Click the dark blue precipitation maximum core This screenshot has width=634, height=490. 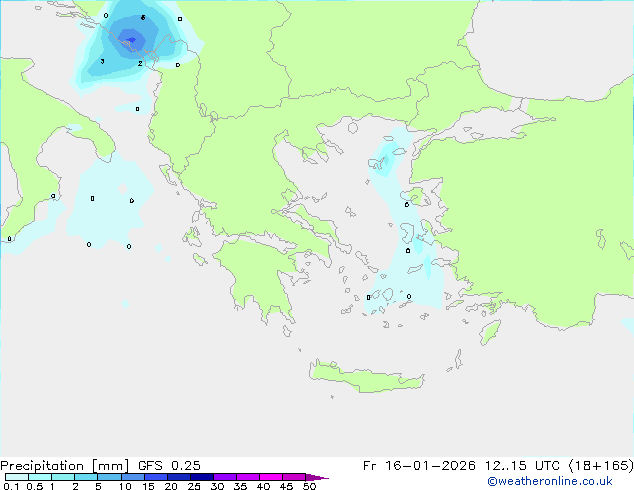click(131, 40)
